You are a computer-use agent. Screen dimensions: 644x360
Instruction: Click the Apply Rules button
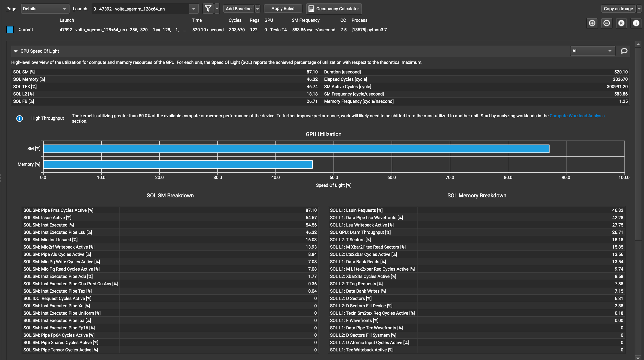coord(283,9)
